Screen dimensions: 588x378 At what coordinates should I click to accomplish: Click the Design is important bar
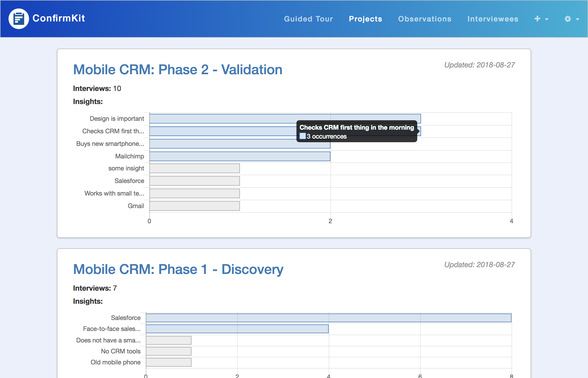[x=285, y=119]
